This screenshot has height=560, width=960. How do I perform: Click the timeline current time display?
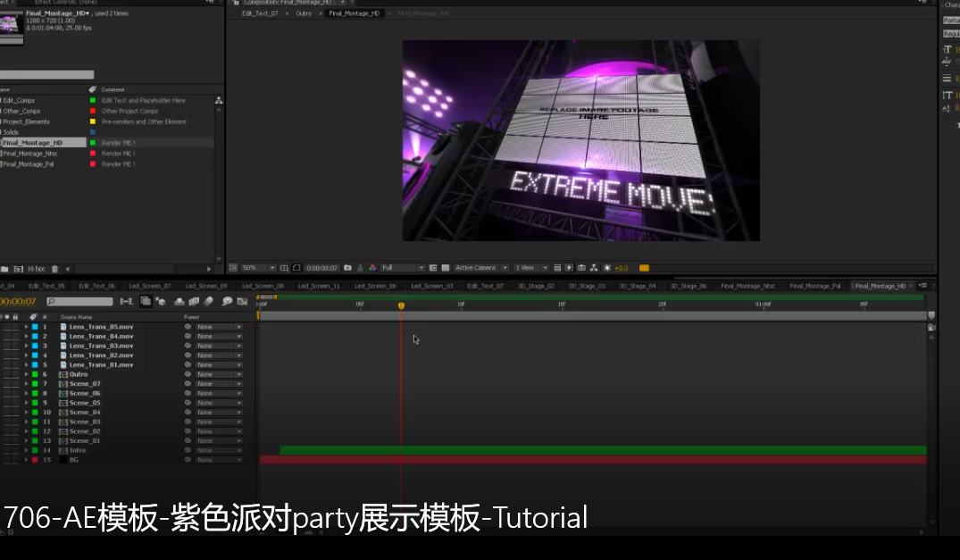[19, 301]
